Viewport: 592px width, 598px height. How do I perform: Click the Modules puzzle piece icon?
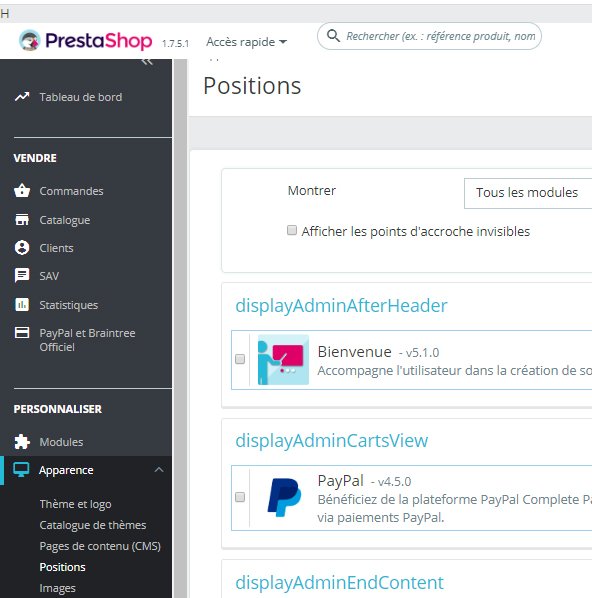(x=22, y=442)
